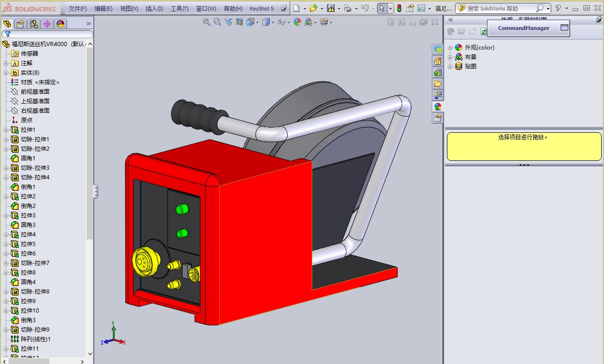Screen dimensions: 604x364
Task: Open the DisplayManager tab
Action: coord(60,24)
